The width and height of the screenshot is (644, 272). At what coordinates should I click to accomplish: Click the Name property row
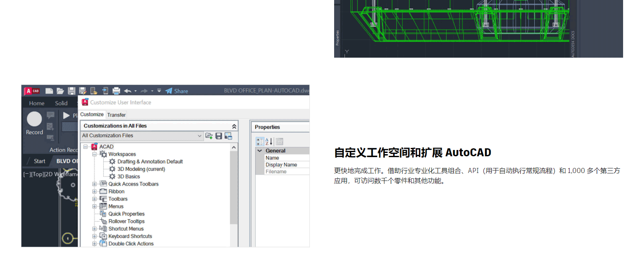[283, 158]
